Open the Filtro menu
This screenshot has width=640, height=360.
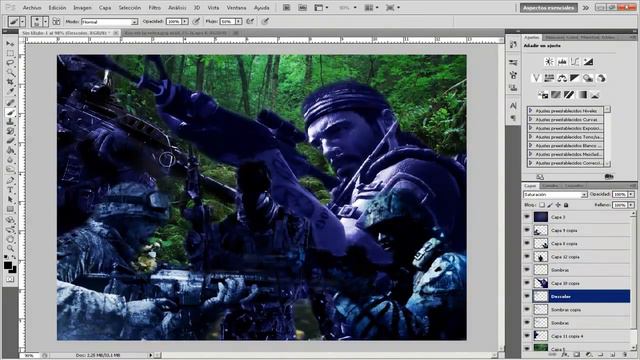tap(154, 8)
